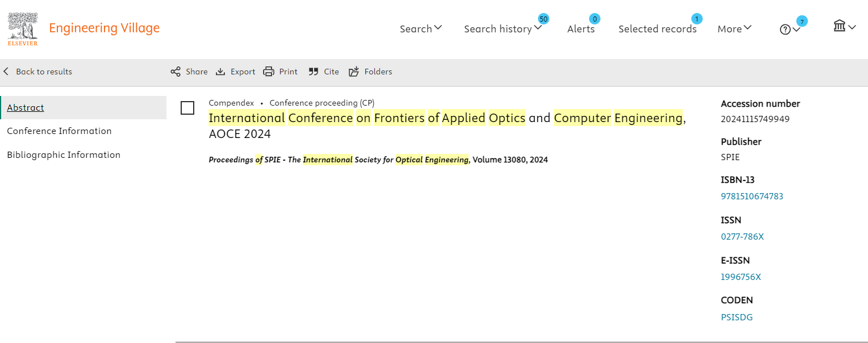This screenshot has width=868, height=343.
Task: Click the CODEN heading
Action: tap(737, 300)
